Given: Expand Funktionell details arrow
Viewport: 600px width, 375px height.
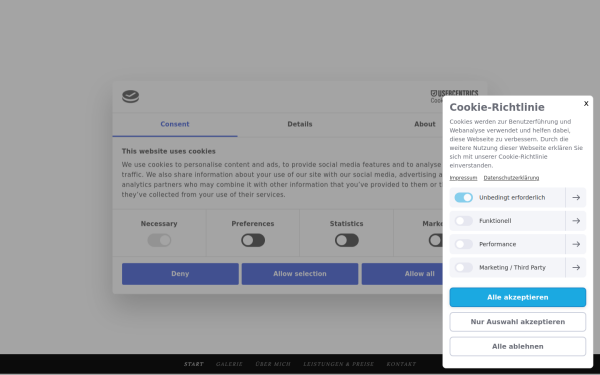Looking at the screenshot, I should (576, 221).
